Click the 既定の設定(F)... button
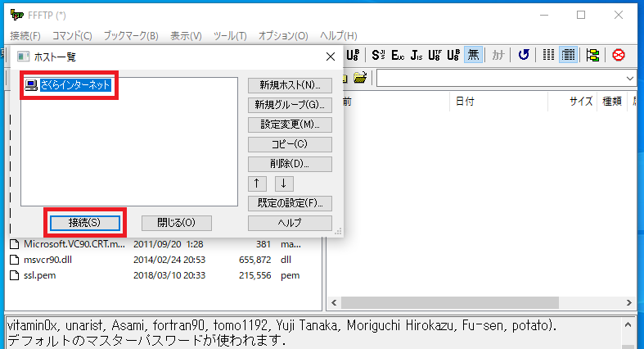Screen dimensions: 644x349 (290, 203)
